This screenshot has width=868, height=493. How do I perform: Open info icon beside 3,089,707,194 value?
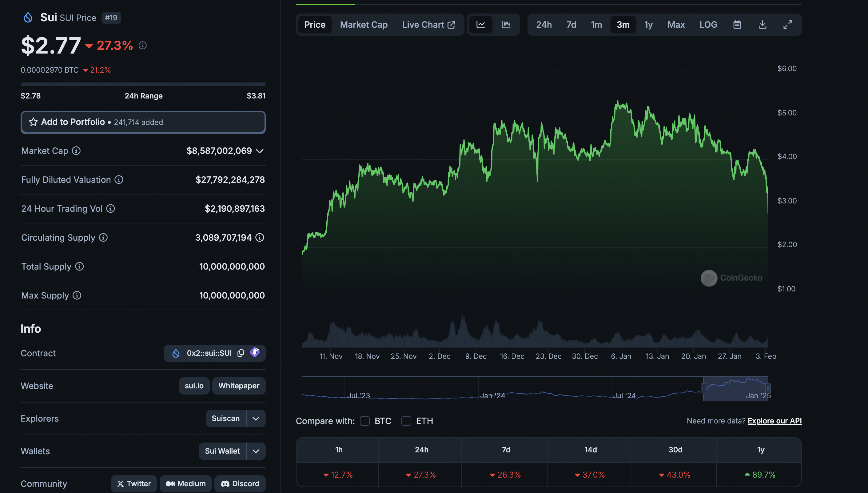[x=260, y=237]
